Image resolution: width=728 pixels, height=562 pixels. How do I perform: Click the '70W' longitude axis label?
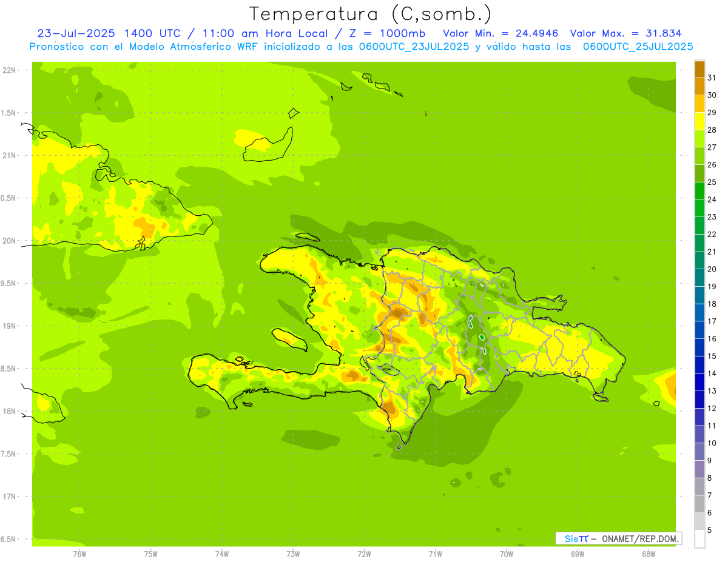507,554
